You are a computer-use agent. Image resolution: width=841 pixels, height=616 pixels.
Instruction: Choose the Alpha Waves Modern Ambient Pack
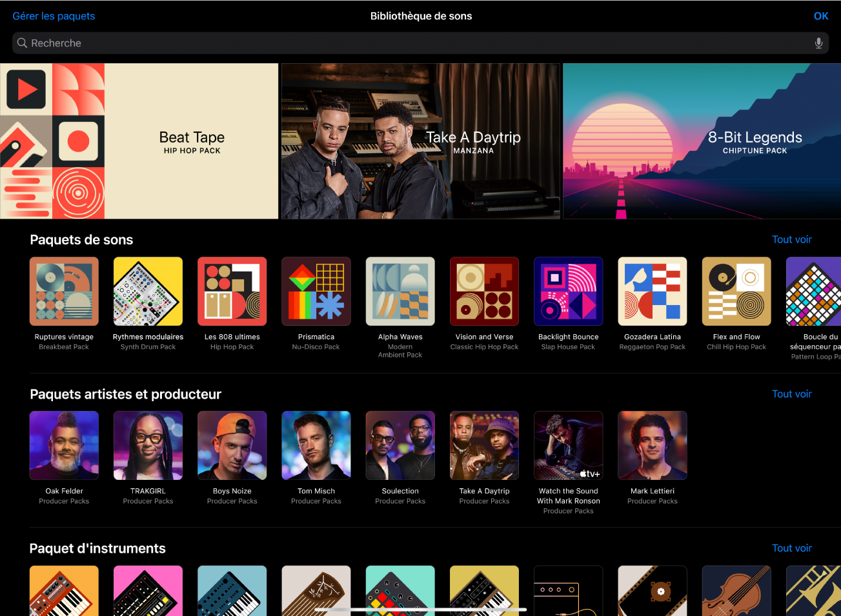pos(400,292)
